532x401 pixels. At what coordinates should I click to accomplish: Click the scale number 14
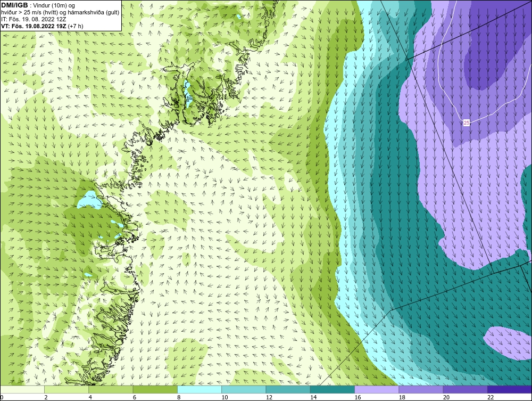[x=313, y=398]
